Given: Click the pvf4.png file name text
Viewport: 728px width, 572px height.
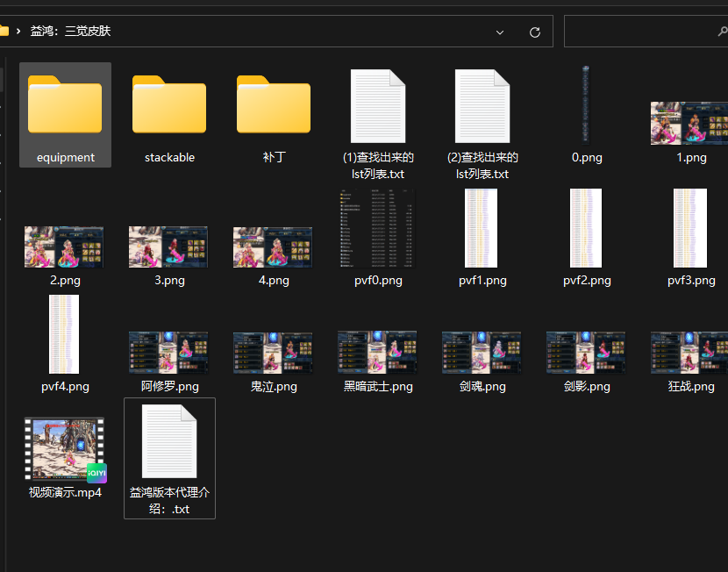Looking at the screenshot, I should [65, 387].
